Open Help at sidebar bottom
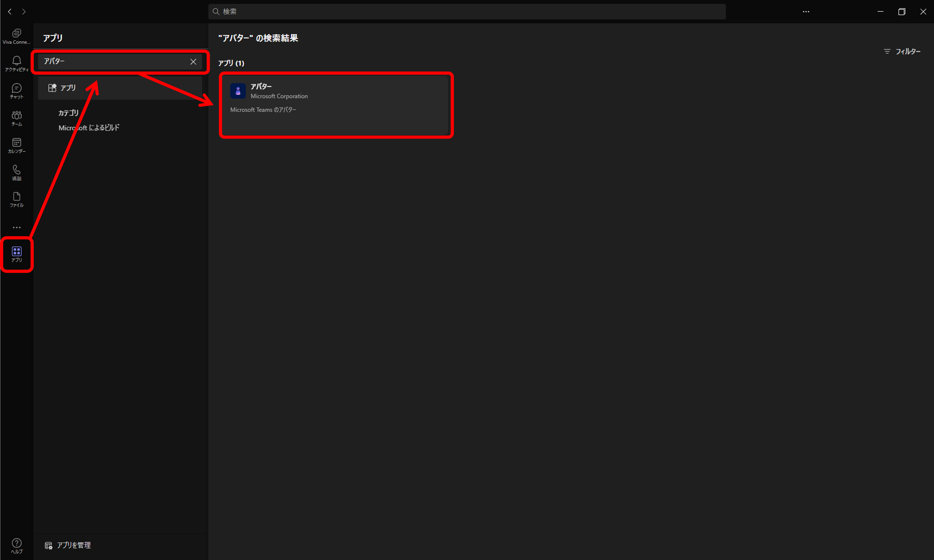This screenshot has height=560, width=934. point(17,546)
